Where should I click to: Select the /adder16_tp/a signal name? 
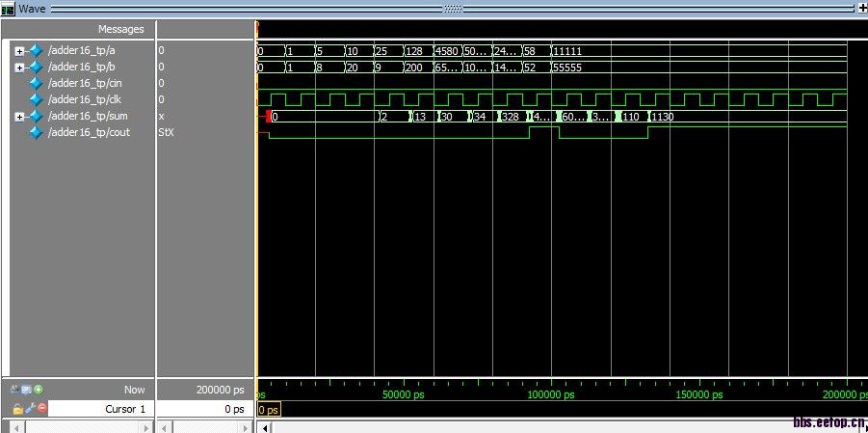pyautogui.click(x=81, y=50)
